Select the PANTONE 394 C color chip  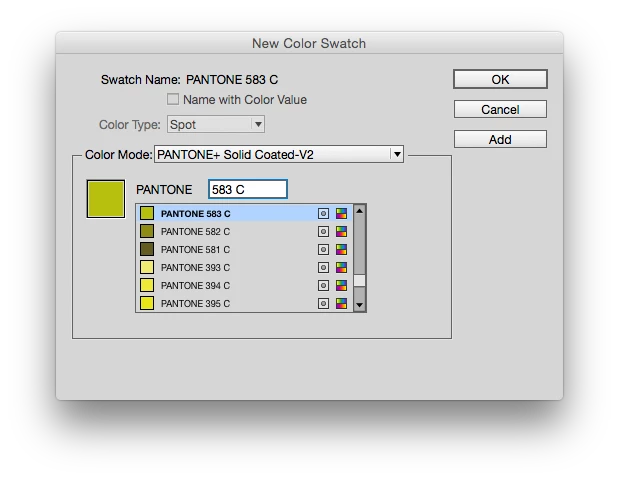point(147,285)
